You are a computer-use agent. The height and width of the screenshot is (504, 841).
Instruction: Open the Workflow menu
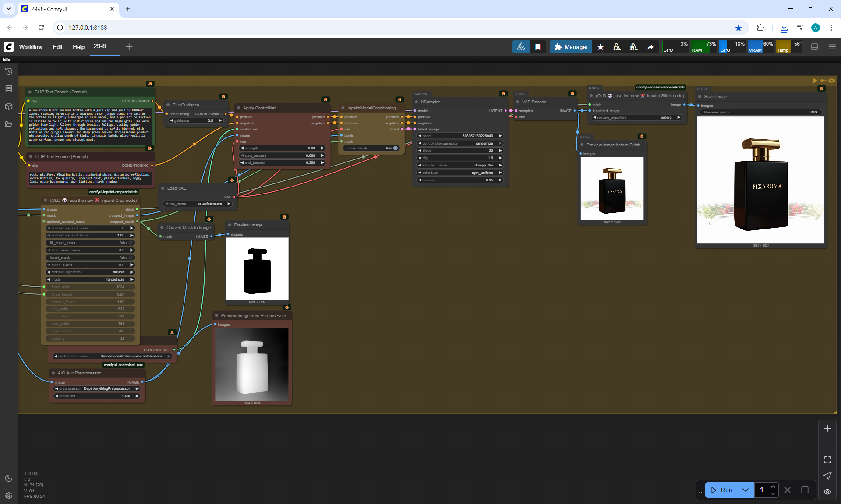click(31, 47)
